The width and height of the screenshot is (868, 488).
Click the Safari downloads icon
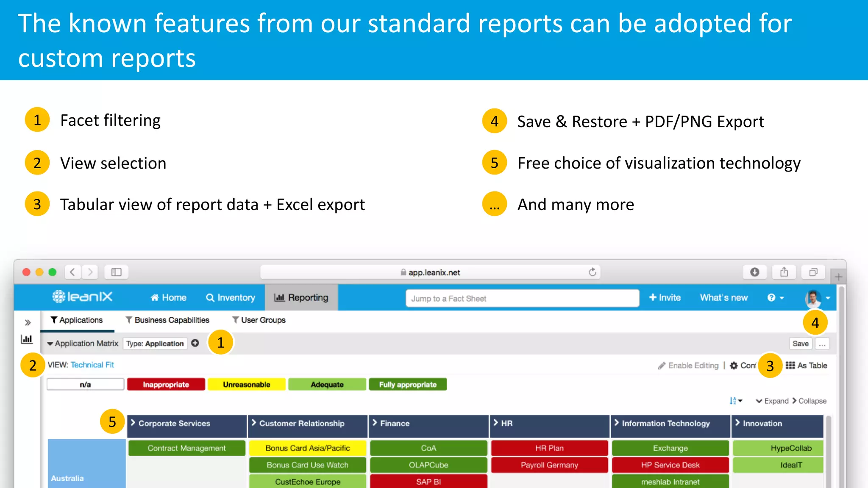754,272
